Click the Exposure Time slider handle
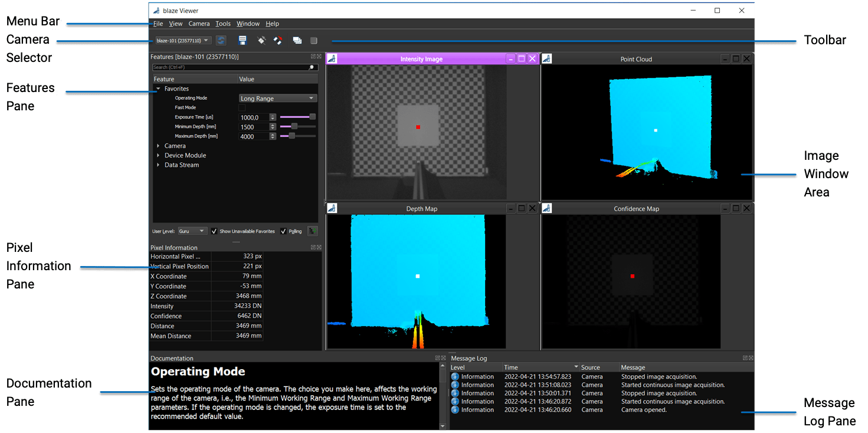The width and height of the screenshot is (868, 433). pyautogui.click(x=313, y=117)
